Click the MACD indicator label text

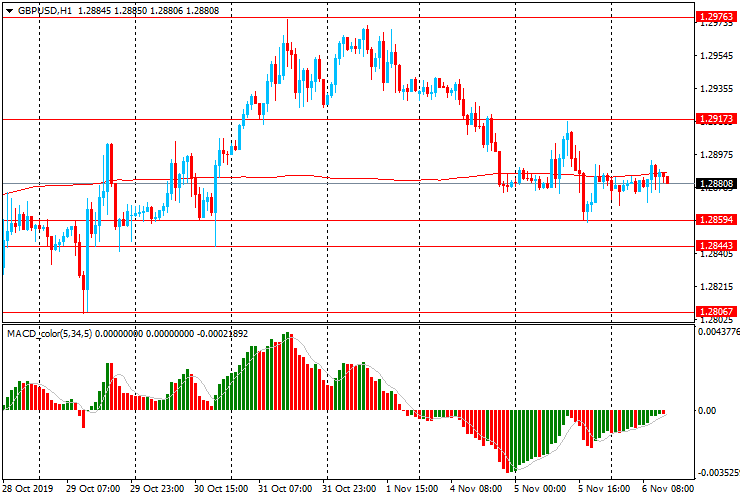pyautogui.click(x=40, y=332)
